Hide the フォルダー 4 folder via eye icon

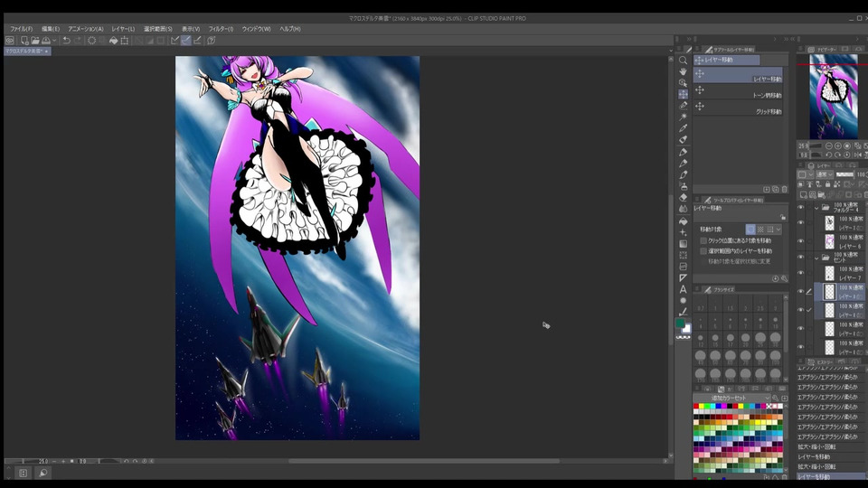[800, 208]
